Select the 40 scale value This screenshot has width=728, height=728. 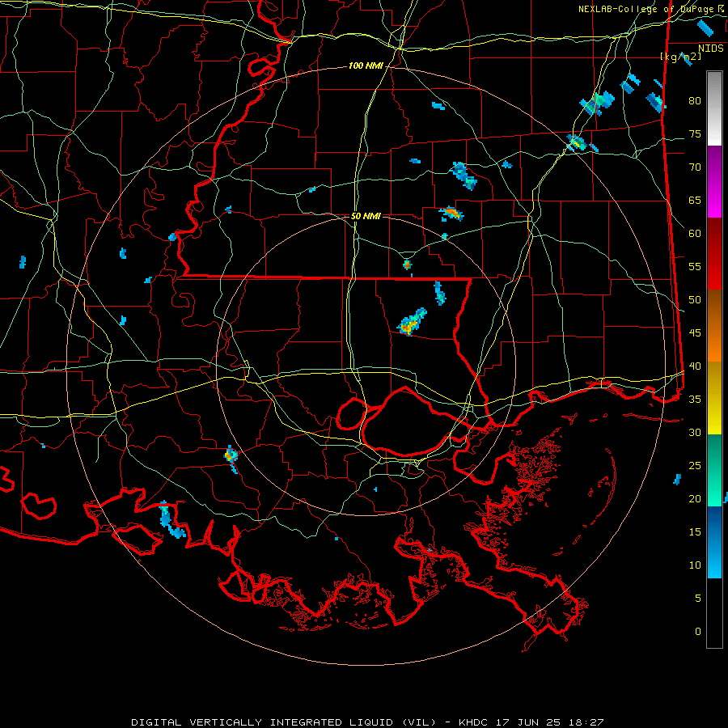click(695, 366)
